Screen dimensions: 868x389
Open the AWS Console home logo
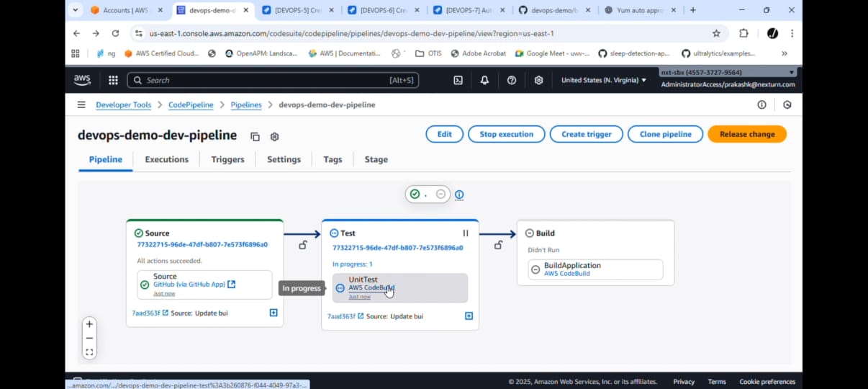82,80
